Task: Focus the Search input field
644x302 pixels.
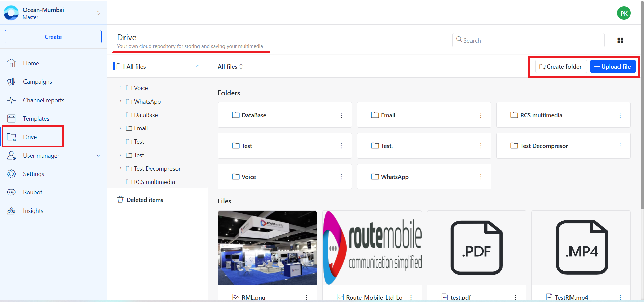Action: point(528,40)
